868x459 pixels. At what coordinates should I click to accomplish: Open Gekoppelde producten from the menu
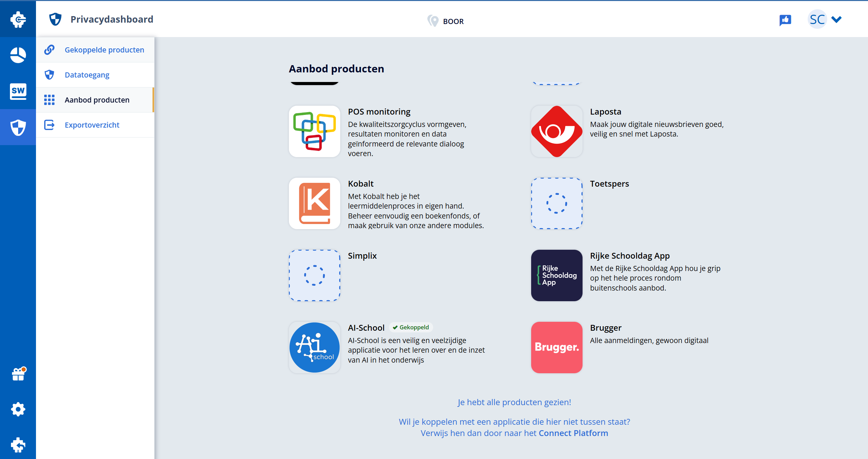tap(104, 50)
